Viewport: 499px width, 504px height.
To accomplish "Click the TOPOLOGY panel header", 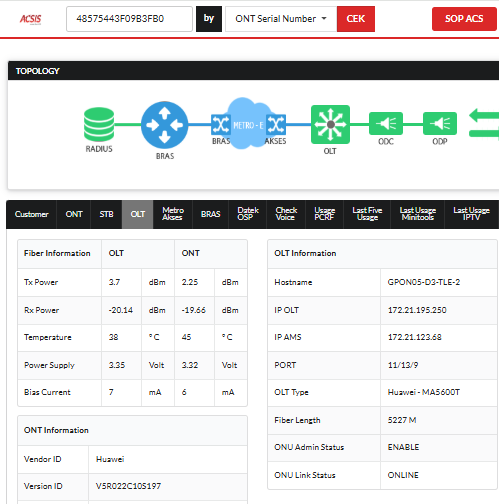I will [x=253, y=71].
